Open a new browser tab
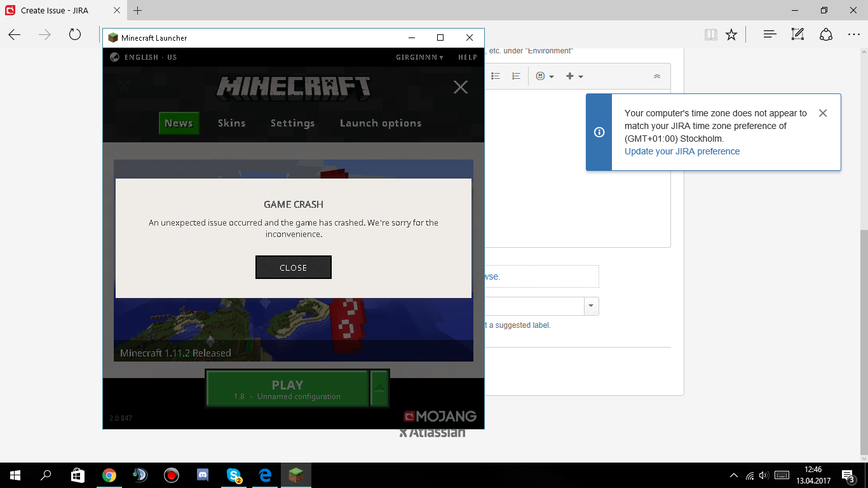This screenshot has width=868, height=488. [x=138, y=10]
